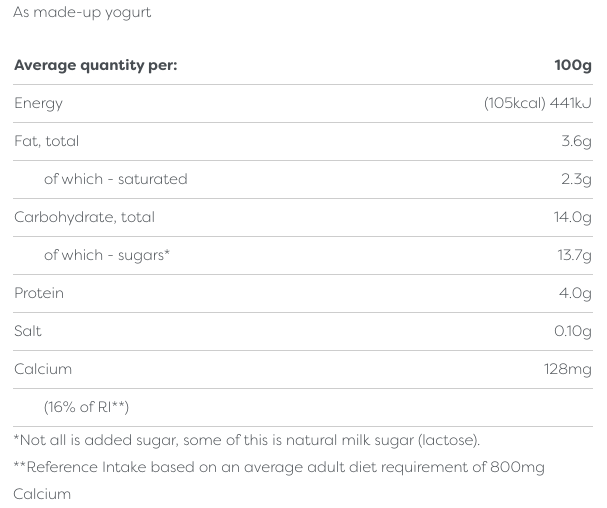This screenshot has height=508, width=607.
Task: Select the 14.0g carbohydrate value
Action: [573, 218]
